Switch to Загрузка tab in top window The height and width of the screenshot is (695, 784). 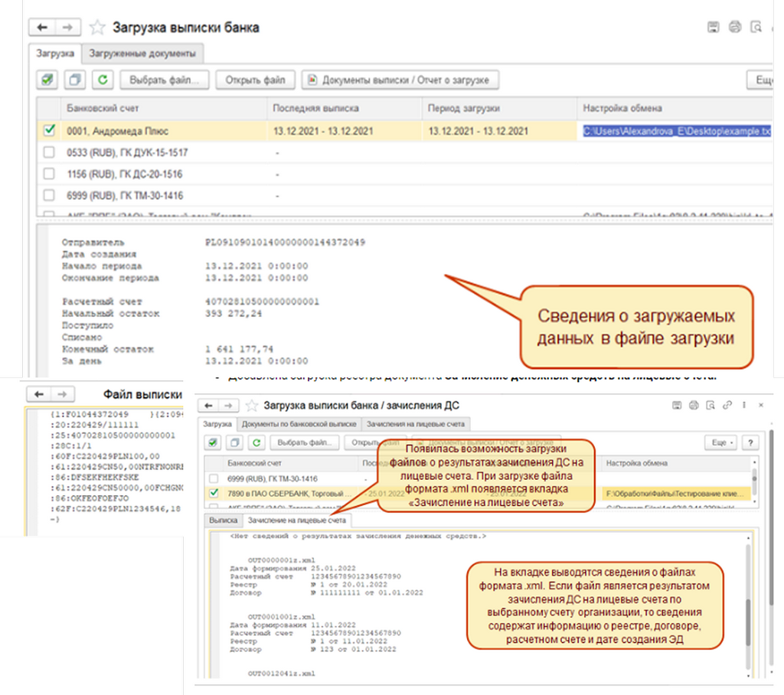pos(55,54)
